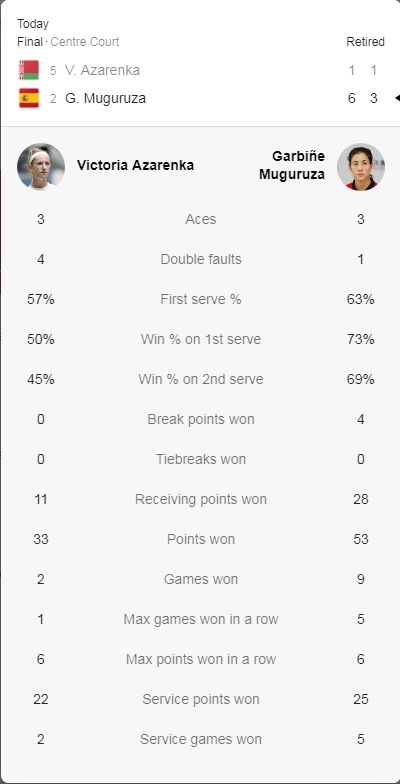Select the Victoria Azarenka player name
Viewport: 400px width, 784px height.
136,166
